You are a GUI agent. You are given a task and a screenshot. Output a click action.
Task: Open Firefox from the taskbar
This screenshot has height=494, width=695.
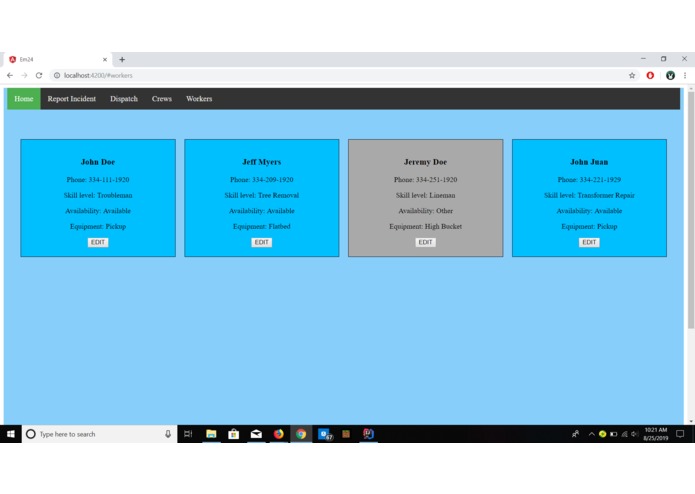(279, 434)
